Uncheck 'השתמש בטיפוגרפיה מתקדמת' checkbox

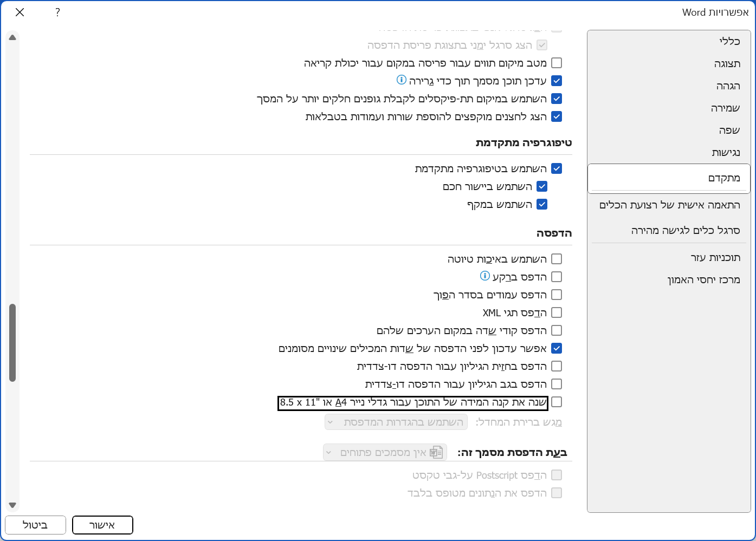tap(557, 168)
